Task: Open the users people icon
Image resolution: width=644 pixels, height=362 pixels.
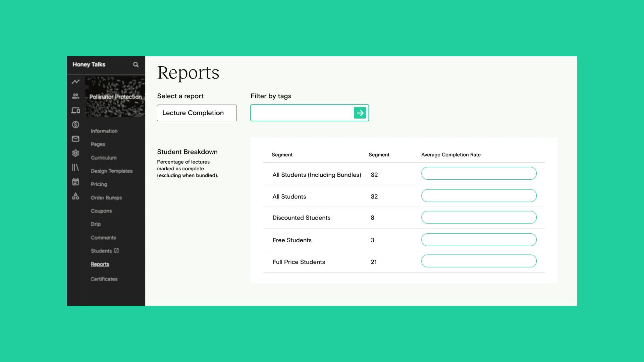Action: tap(75, 96)
